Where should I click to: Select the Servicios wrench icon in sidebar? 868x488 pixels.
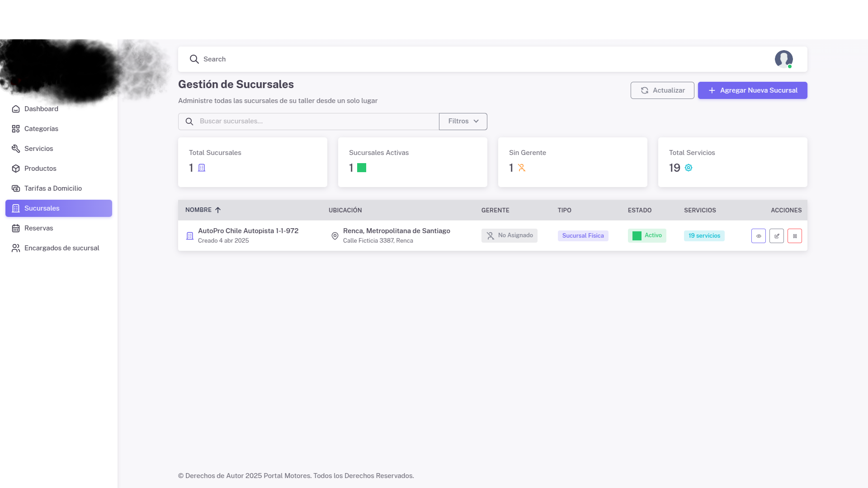15,148
